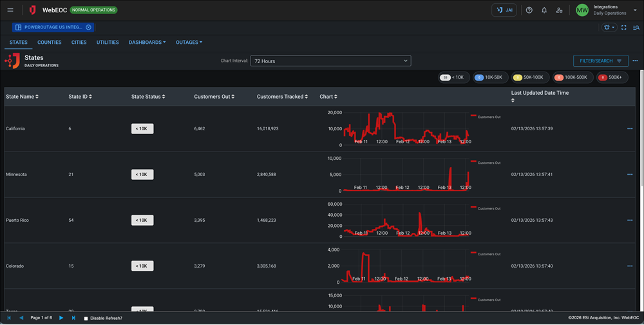Toggle the 500K+ status filter

click(x=611, y=77)
